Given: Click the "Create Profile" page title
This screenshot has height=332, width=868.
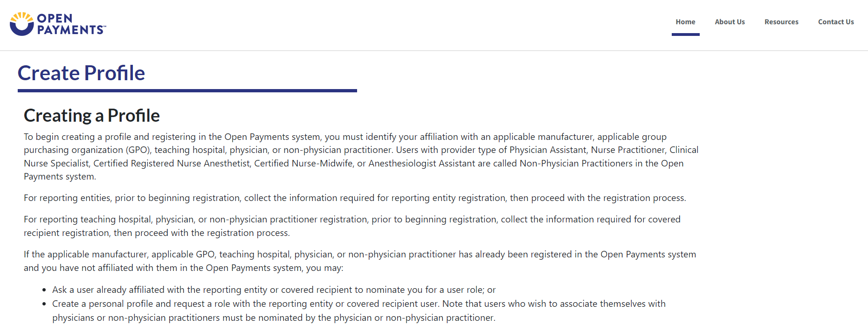Looking at the screenshot, I should (82, 73).
